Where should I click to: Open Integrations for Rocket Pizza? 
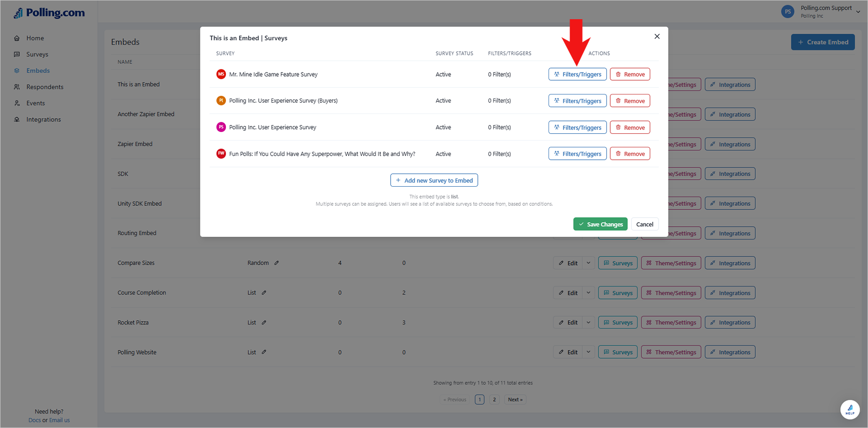tap(730, 323)
